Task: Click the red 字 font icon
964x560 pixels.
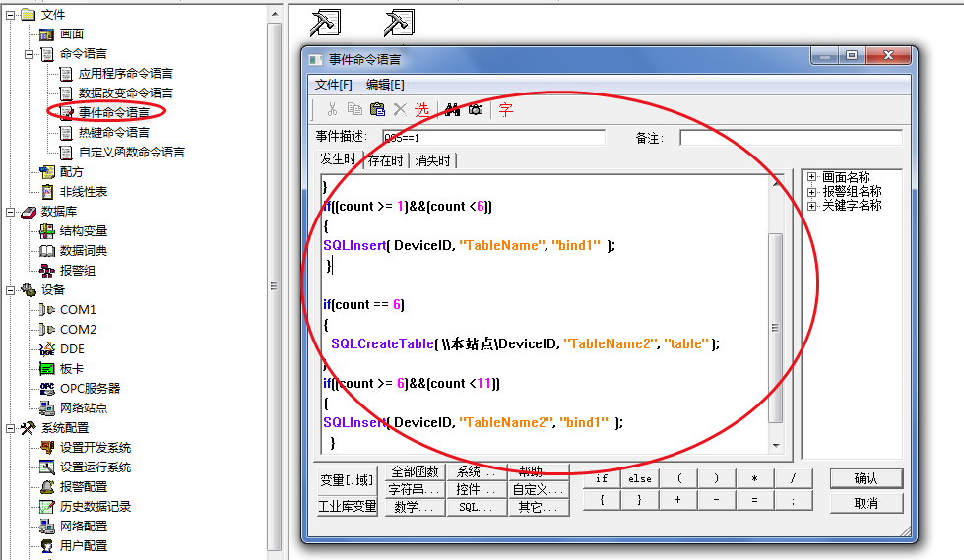Action: [505, 110]
